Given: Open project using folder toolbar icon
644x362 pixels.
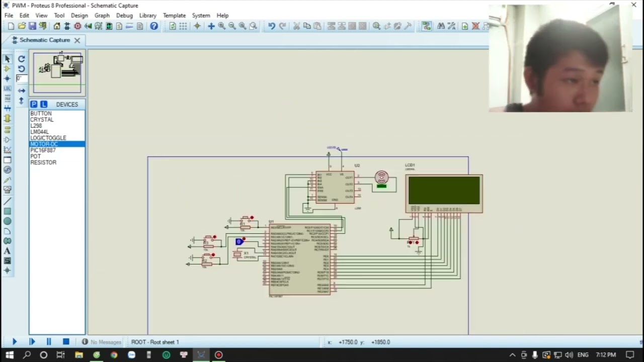Looking at the screenshot, I should click(x=22, y=26).
